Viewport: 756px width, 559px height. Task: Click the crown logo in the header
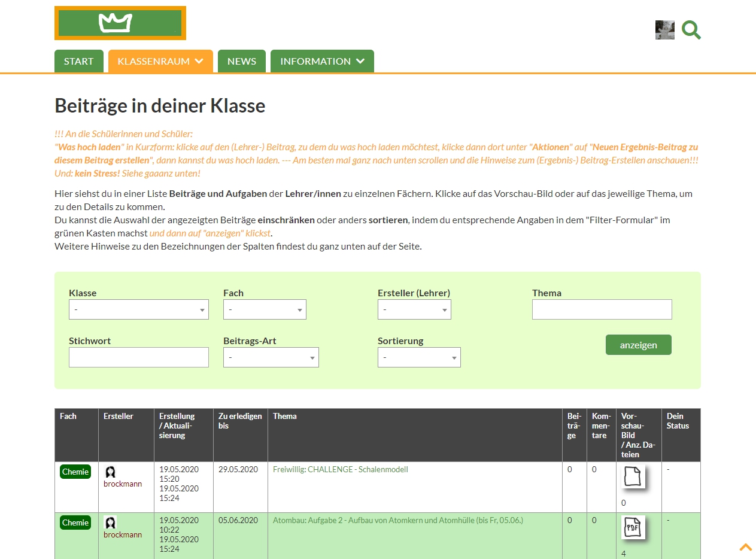(120, 23)
